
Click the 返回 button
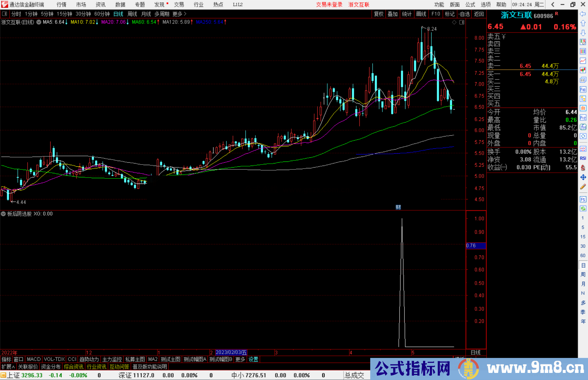point(478,14)
